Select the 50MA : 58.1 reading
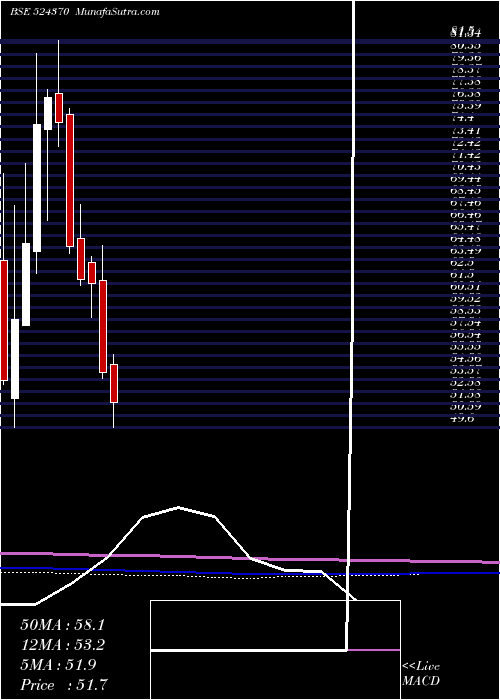Image resolution: width=500 pixels, height=700 pixels. pyautogui.click(x=62, y=625)
